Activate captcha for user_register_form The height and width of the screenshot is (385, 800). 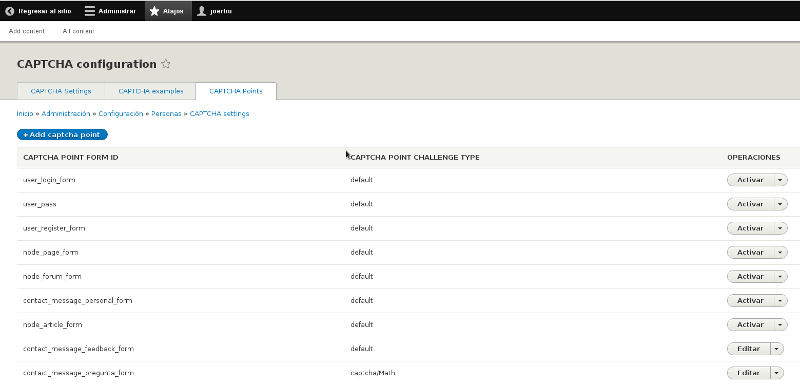coord(750,228)
